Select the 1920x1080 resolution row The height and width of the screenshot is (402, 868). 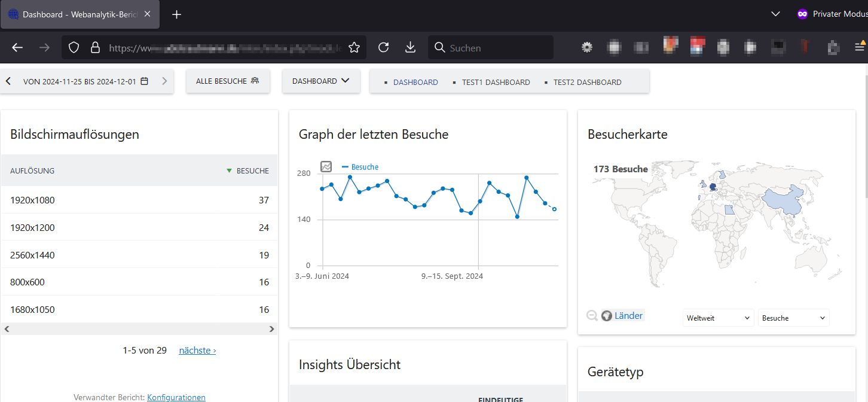139,200
